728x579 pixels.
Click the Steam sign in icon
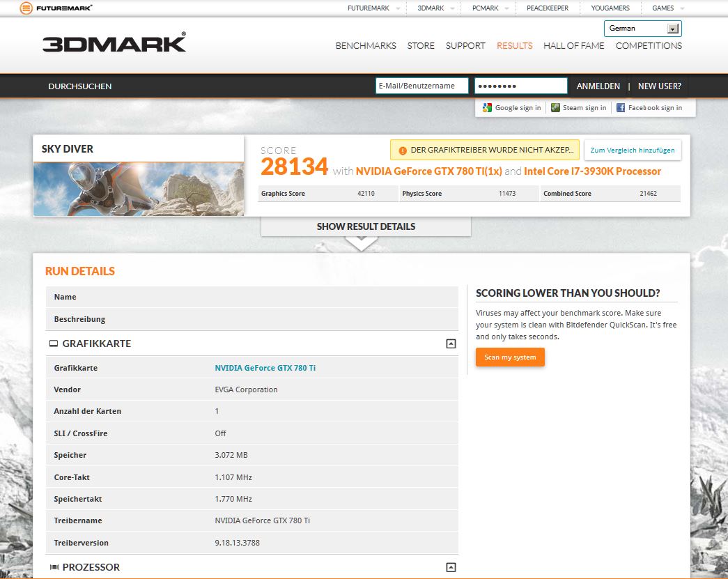555,108
